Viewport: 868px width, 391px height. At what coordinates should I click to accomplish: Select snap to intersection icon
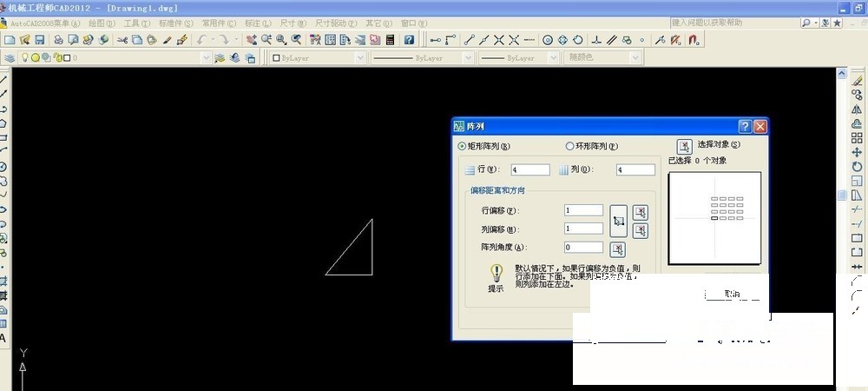coord(499,40)
